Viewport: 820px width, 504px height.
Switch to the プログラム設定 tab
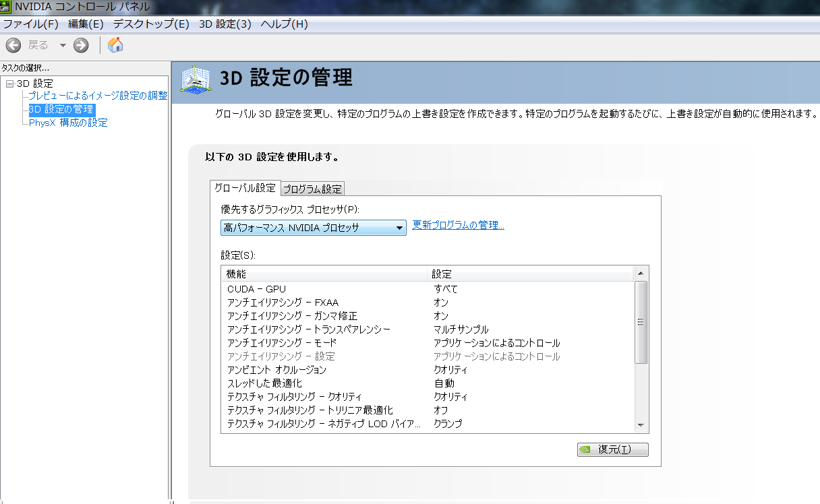click(x=313, y=189)
